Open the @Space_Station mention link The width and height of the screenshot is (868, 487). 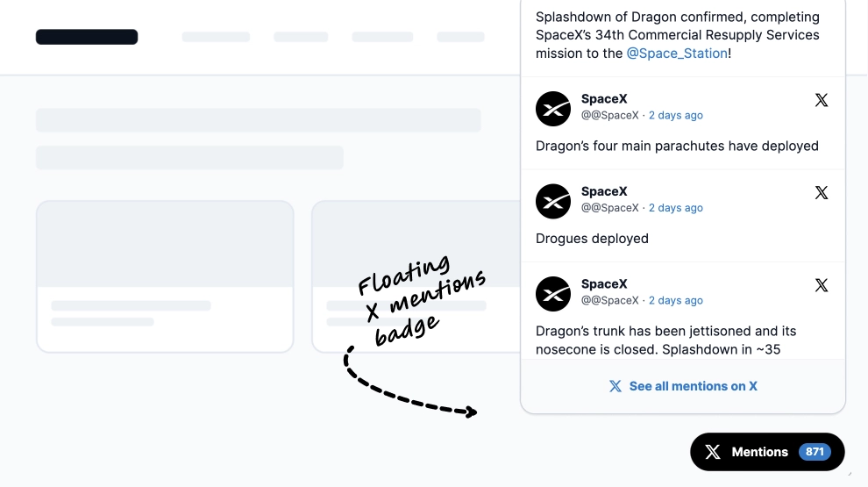click(677, 54)
